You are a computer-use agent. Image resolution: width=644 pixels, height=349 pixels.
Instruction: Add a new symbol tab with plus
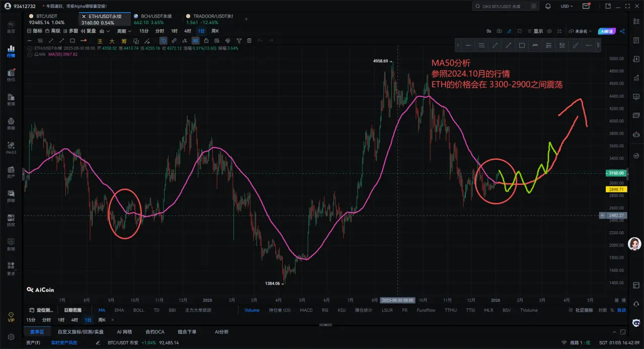(246, 19)
